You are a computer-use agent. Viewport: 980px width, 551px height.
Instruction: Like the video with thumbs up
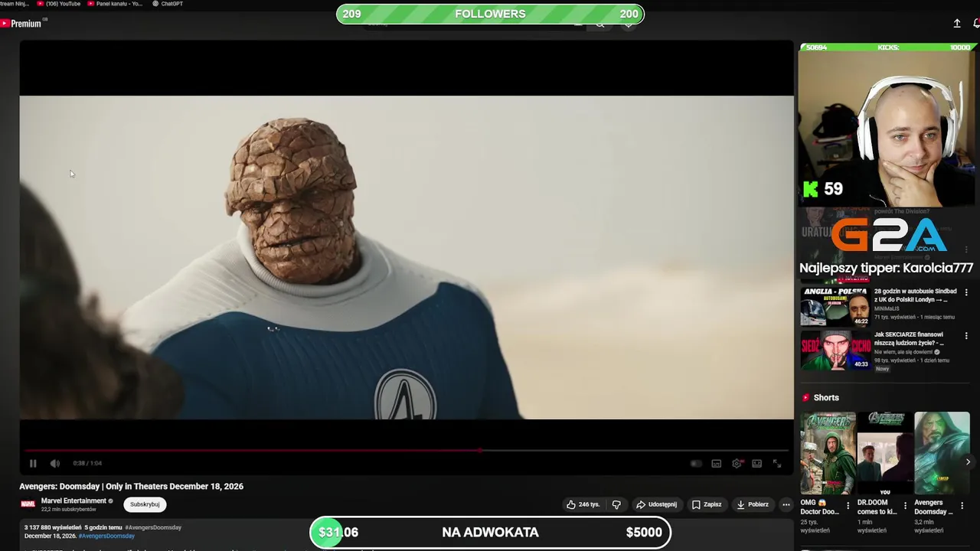[x=571, y=504]
